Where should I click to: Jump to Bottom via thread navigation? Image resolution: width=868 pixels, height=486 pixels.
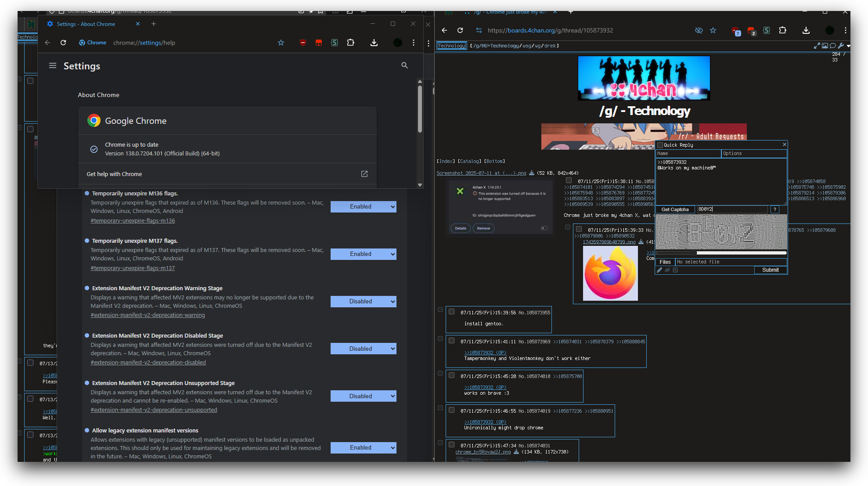[x=494, y=161]
